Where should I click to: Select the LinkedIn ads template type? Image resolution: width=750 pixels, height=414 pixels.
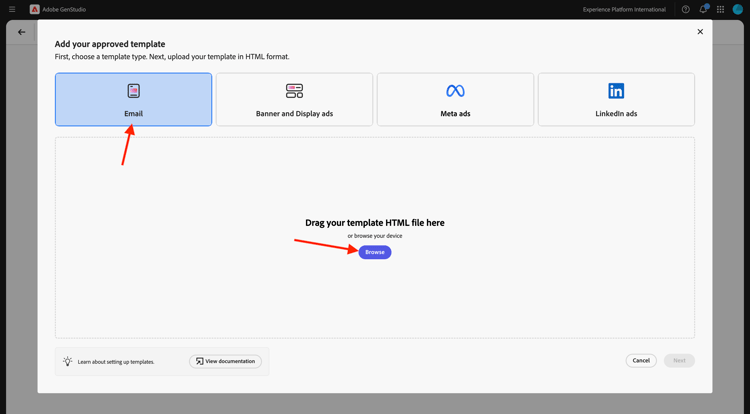(x=616, y=99)
